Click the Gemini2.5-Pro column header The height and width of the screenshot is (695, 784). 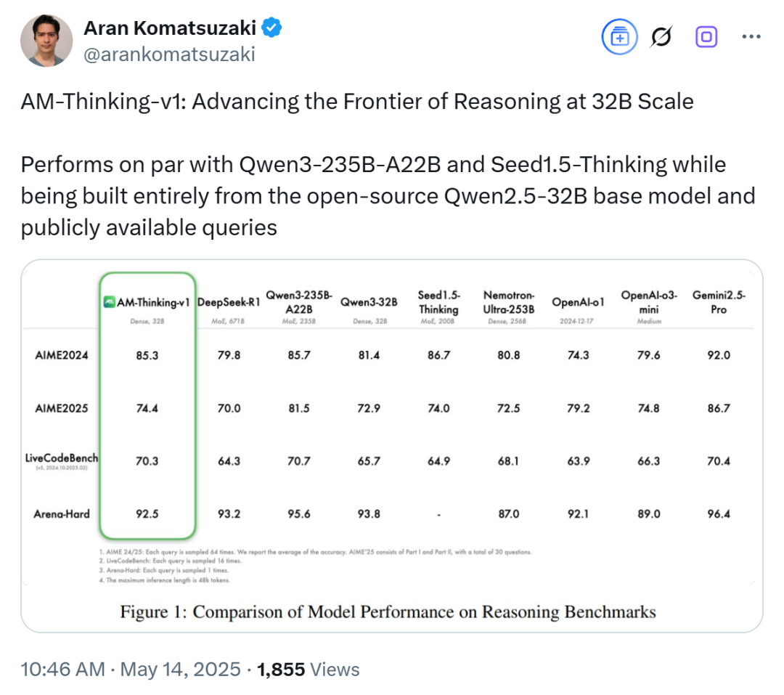coord(719,302)
